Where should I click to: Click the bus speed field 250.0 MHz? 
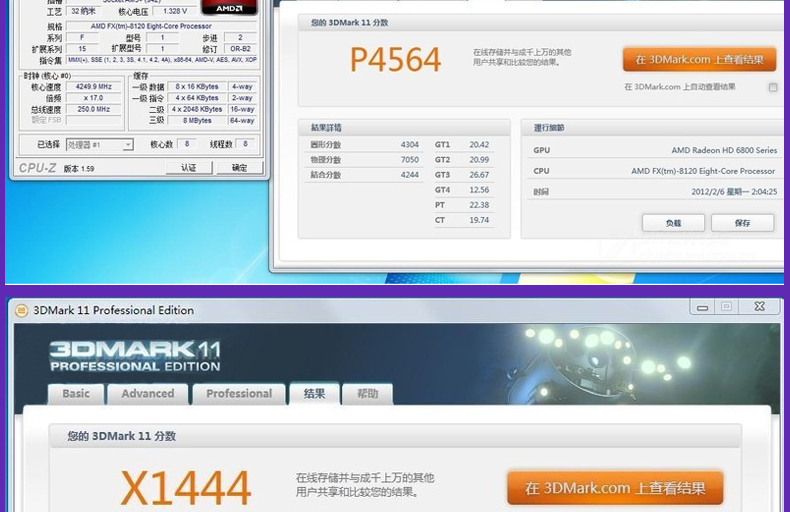tap(94, 109)
